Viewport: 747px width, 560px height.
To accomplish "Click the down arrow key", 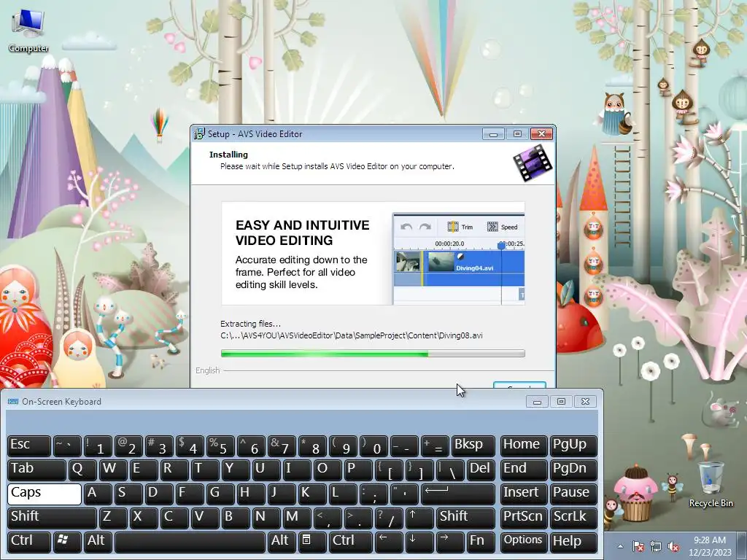I will 419,542.
